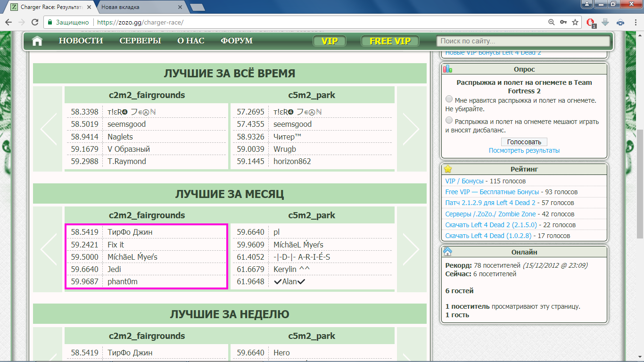Click the poll chart icon beside Опрос
Viewport: 644px width, 362px height.
point(447,69)
